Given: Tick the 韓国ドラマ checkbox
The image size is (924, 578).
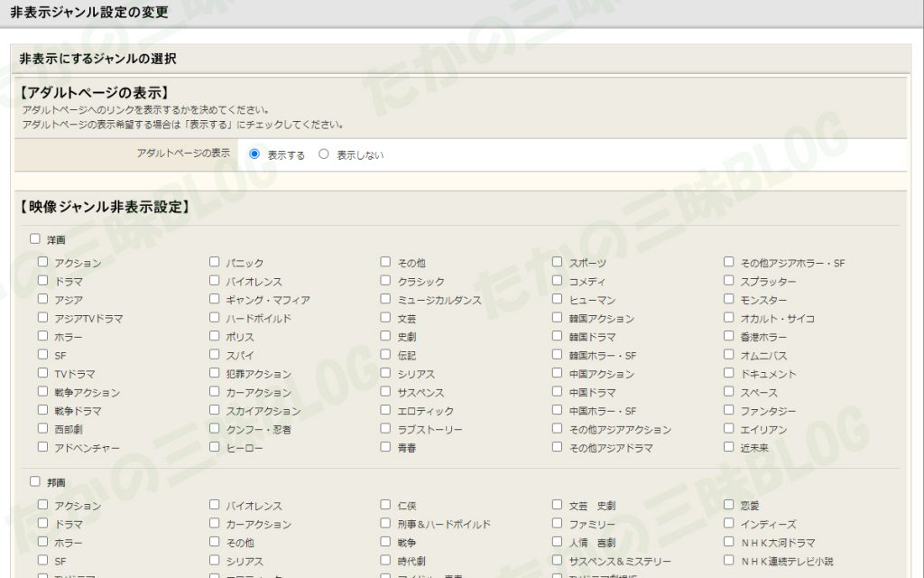Looking at the screenshot, I should [557, 336].
